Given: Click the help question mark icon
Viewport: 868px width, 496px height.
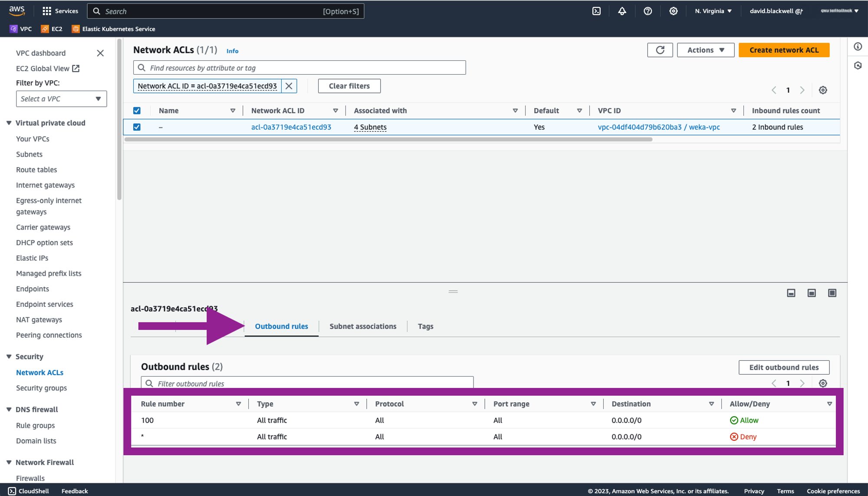Looking at the screenshot, I should [x=648, y=11].
